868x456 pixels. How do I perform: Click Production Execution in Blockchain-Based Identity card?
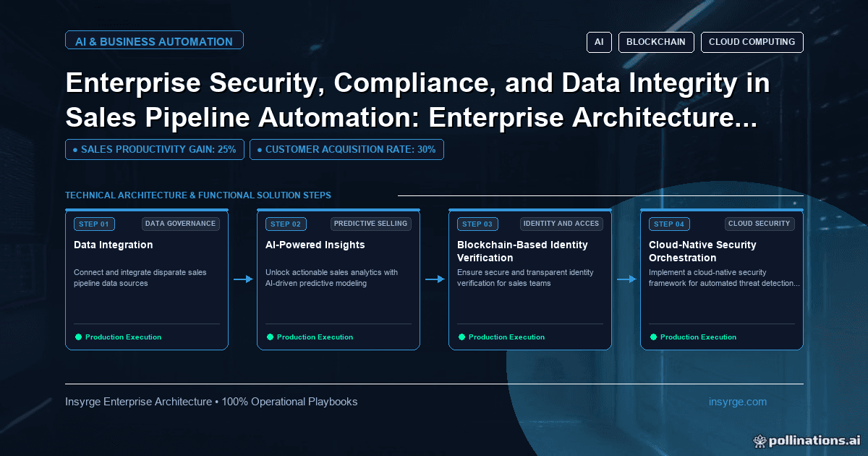[x=506, y=337]
